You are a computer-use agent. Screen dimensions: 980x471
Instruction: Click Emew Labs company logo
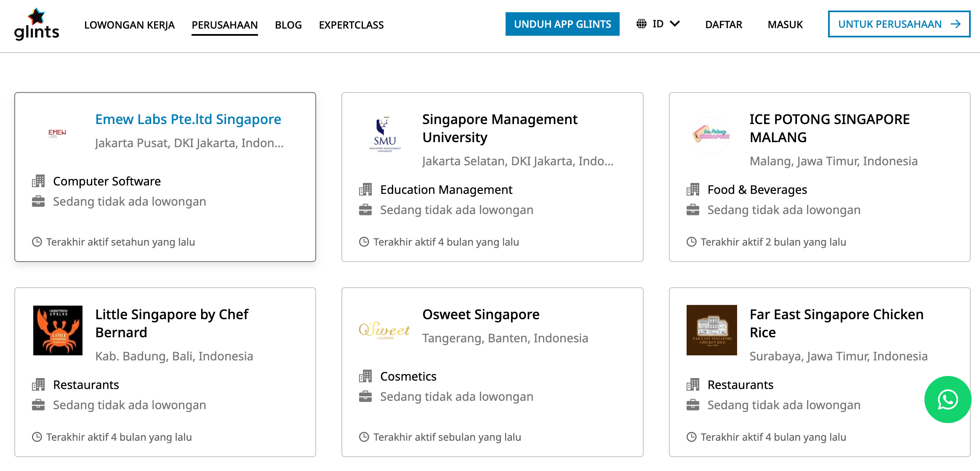click(x=57, y=133)
